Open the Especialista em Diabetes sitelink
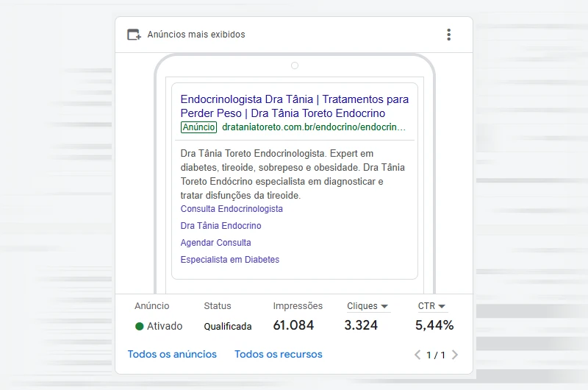Image resolution: width=588 pixels, height=390 pixels. 229,260
